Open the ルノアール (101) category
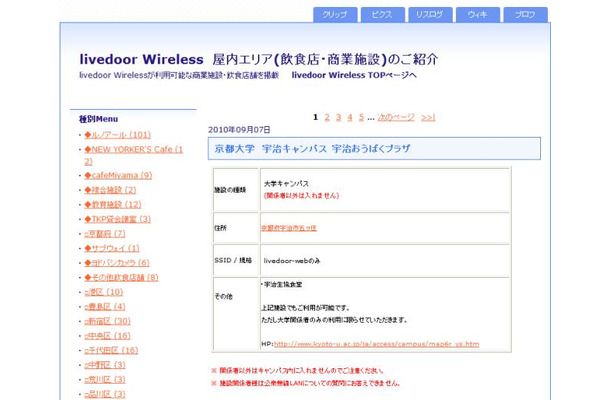 pyautogui.click(x=117, y=135)
